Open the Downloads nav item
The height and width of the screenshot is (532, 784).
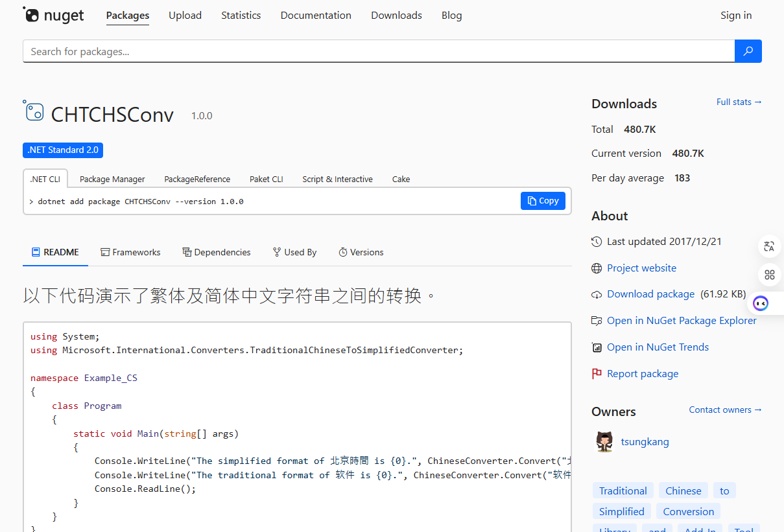pyautogui.click(x=397, y=16)
